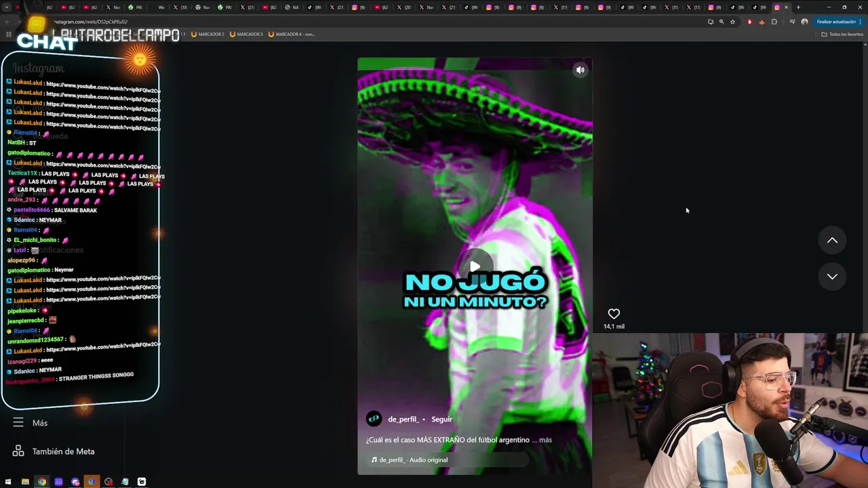Open the round recording app in the taskbar
Screen dimensions: 868x488
point(108,482)
